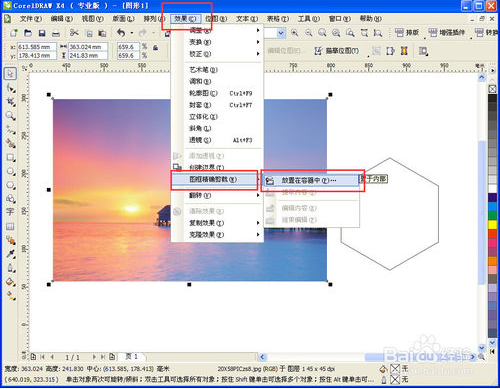Open the 编辑 menu

tap(62, 19)
